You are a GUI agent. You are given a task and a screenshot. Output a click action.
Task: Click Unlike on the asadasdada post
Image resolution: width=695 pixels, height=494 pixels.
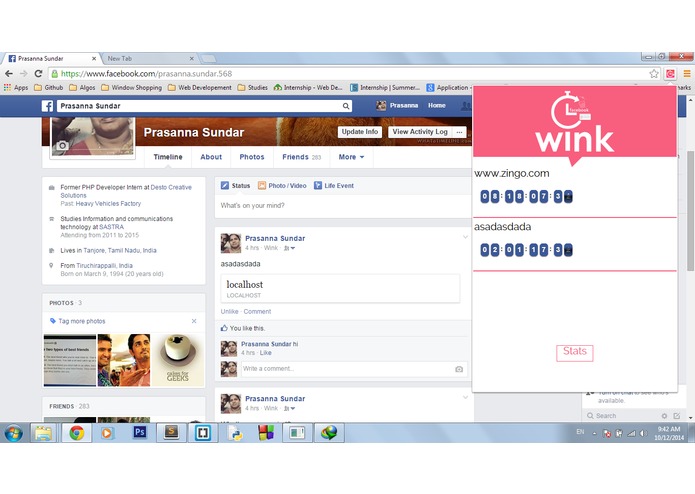coord(229,311)
